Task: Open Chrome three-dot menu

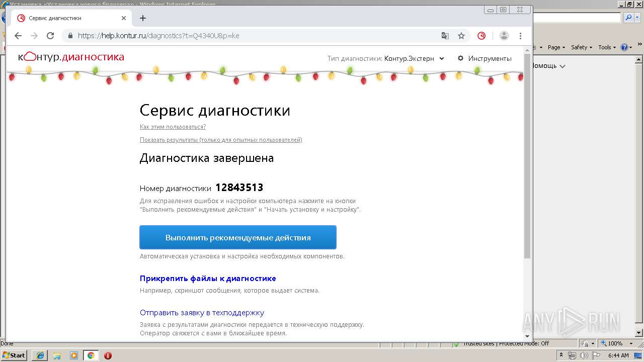Action: point(520,36)
